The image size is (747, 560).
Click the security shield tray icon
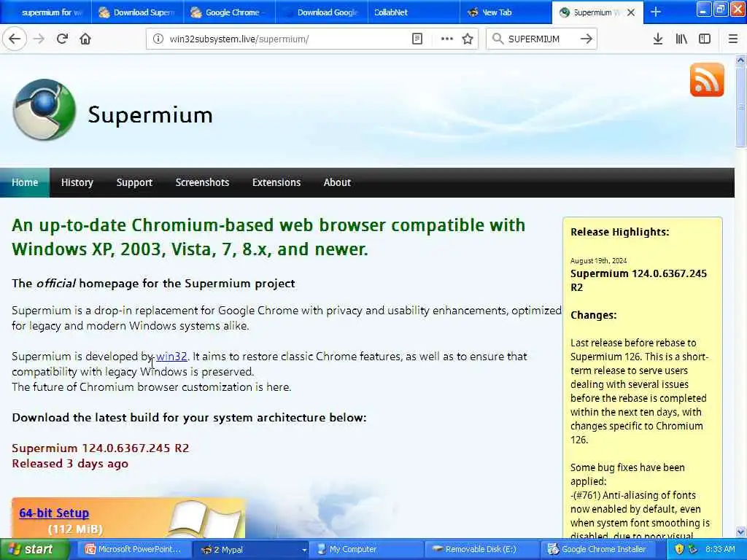[679, 549]
